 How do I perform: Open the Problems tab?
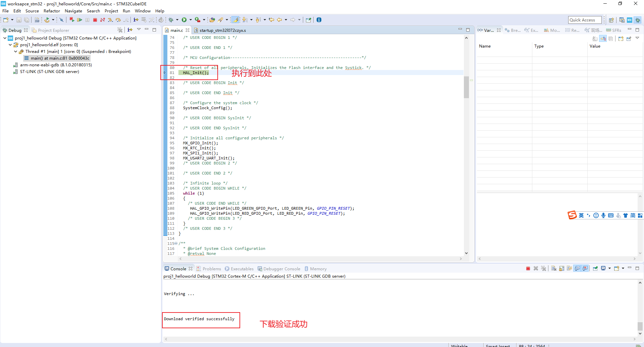tap(209, 269)
